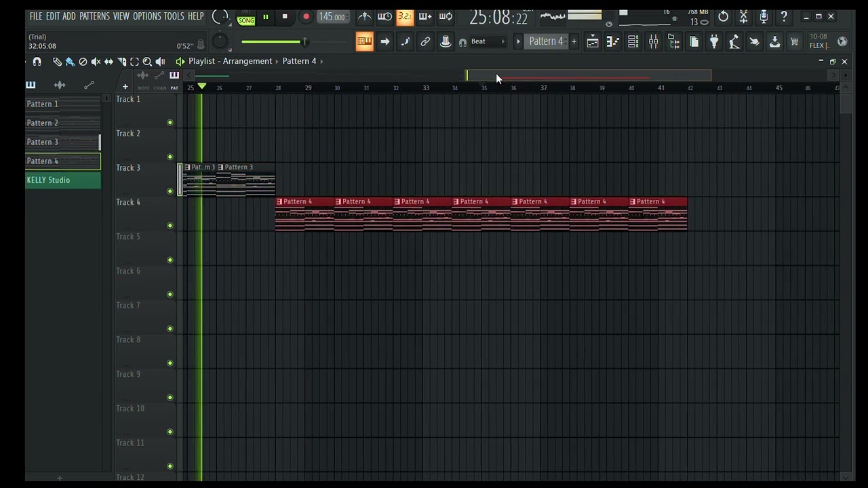Viewport: 868px width, 488px height.
Task: Stop playback with the stop button
Action: click(x=285, y=17)
